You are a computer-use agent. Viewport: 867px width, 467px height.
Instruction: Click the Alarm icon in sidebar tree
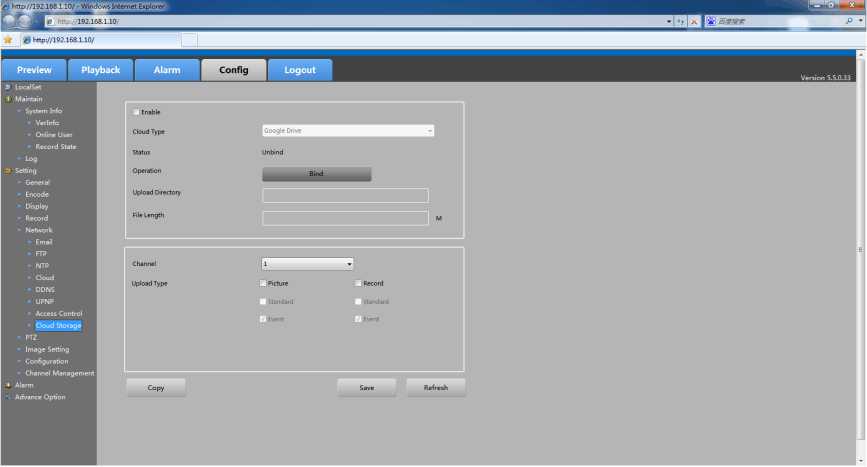8,385
